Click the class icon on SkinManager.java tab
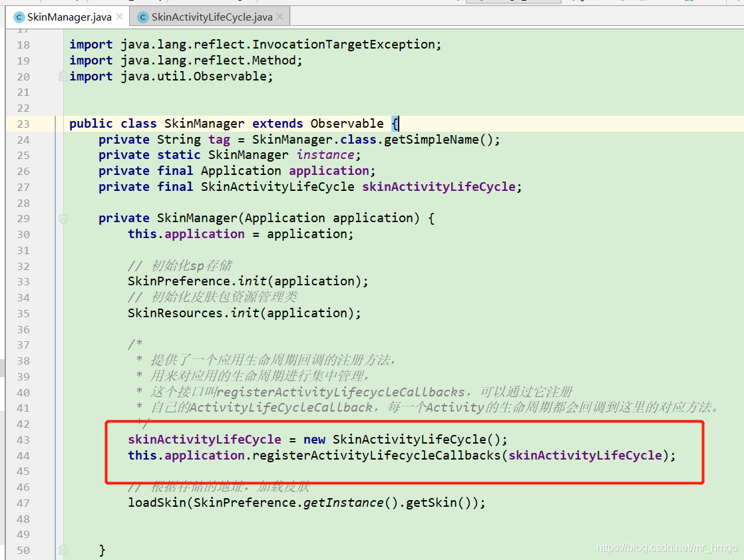This screenshot has height=560, width=744. pyautogui.click(x=19, y=17)
